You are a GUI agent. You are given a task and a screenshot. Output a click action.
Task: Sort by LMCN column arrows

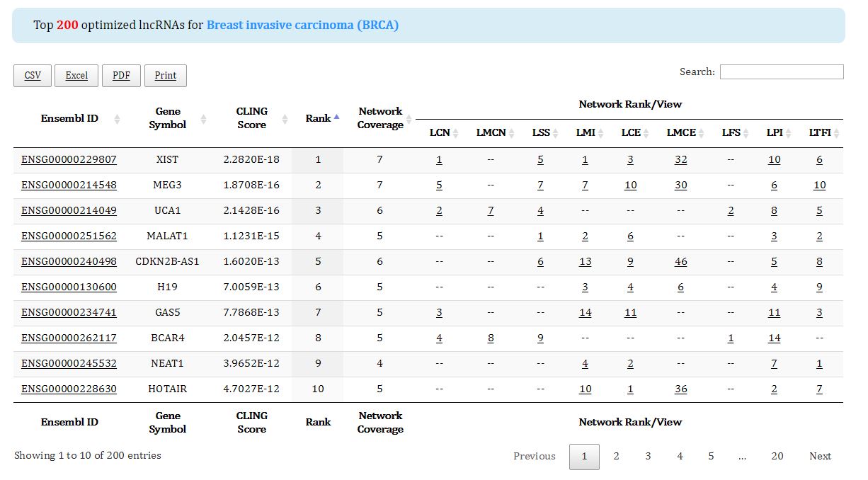[x=512, y=133]
